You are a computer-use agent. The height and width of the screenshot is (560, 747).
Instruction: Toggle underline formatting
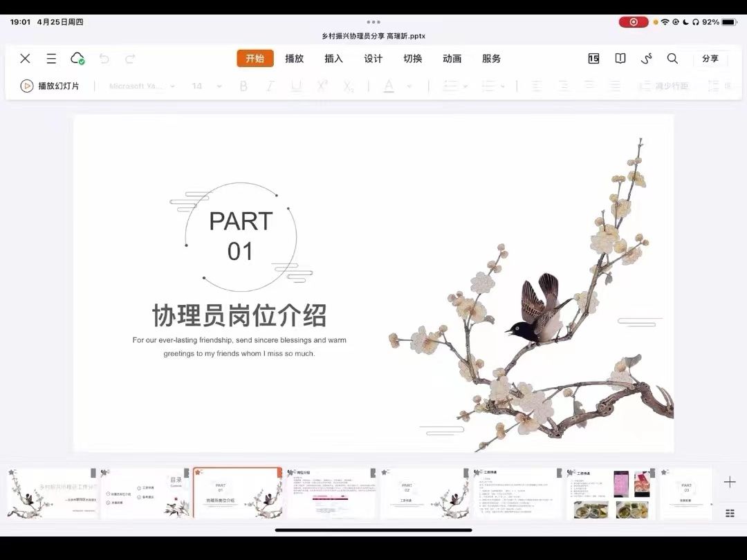coord(296,86)
